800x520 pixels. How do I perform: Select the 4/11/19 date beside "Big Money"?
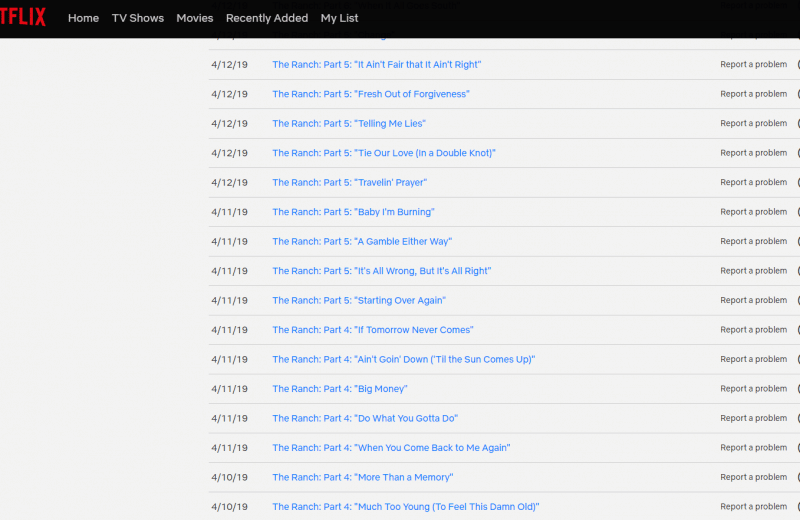point(230,389)
